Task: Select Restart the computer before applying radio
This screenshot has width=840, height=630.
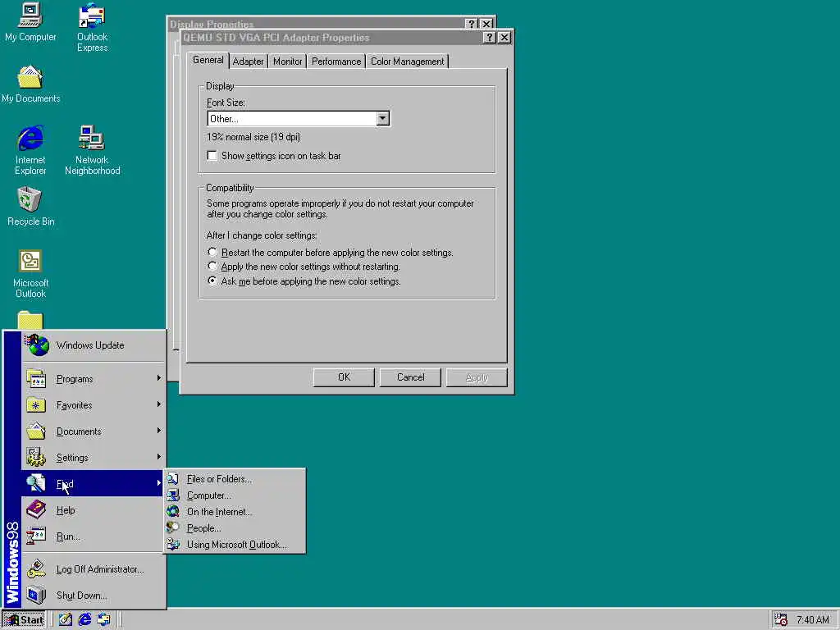Action: [x=212, y=252]
